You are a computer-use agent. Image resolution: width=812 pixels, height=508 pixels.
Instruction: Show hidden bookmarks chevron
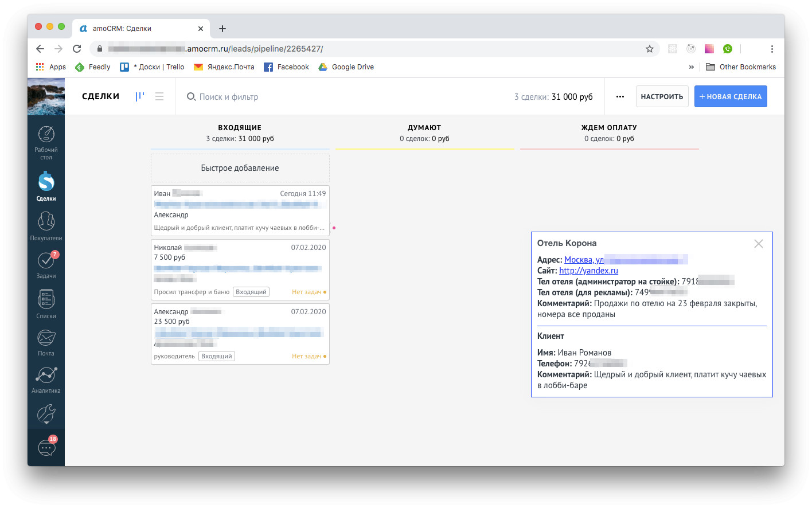point(691,67)
